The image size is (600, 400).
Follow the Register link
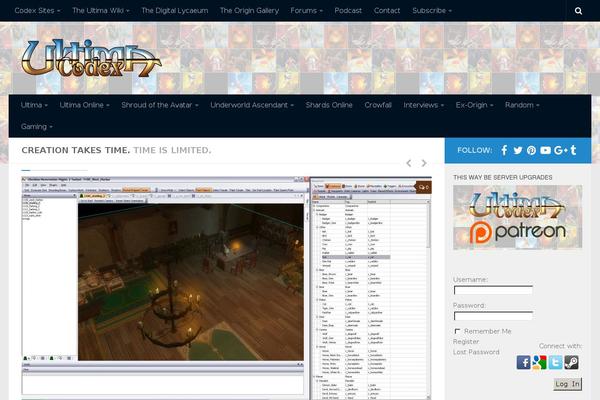[x=466, y=341]
